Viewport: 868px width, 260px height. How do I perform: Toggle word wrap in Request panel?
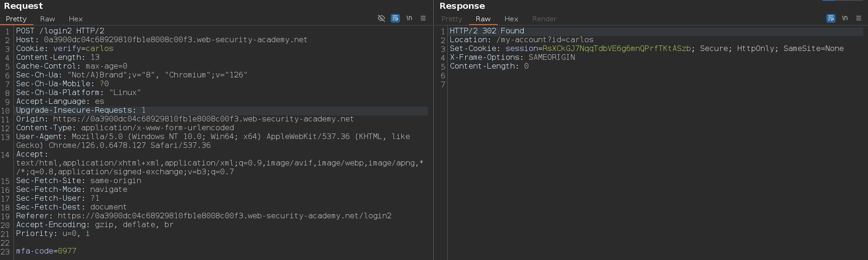click(395, 19)
